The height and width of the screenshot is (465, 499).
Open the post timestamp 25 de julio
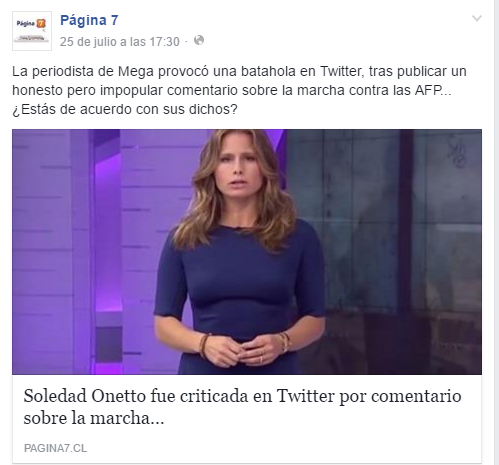click(x=120, y=42)
